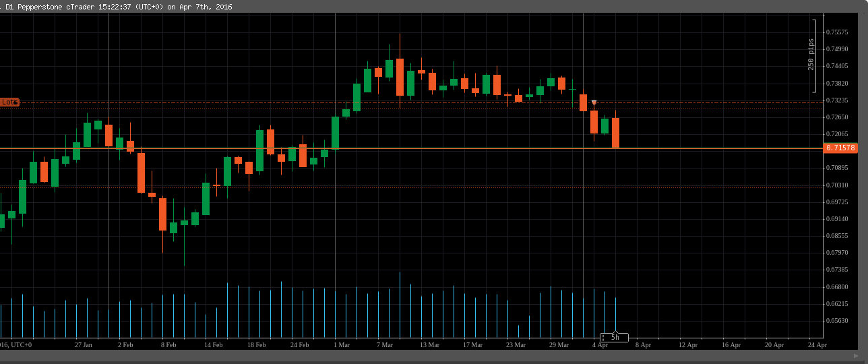The image size is (868, 364).
Task: Click the 0.66800 price axis label
Action: pos(838,286)
